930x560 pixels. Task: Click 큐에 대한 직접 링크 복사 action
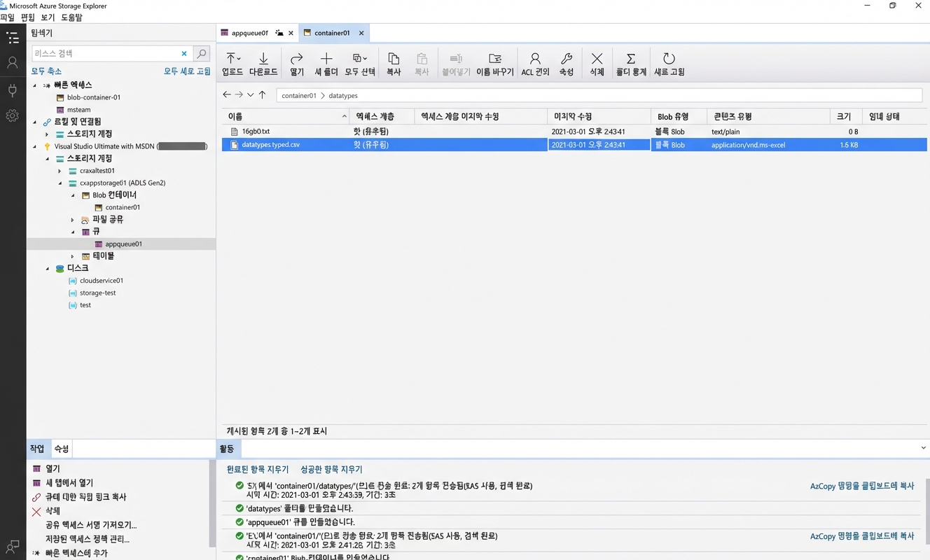86,497
